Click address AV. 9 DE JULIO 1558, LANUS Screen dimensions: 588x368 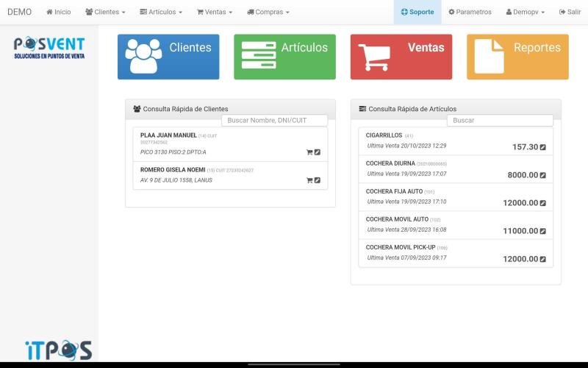click(x=176, y=180)
